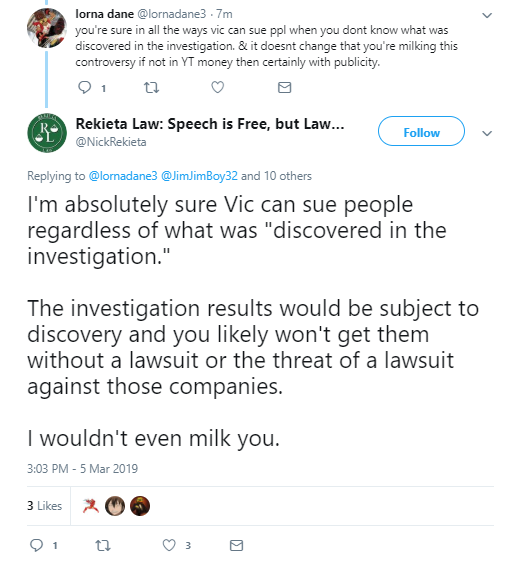The image size is (519, 570).
Task: Send lorna dane's tweet via direct message
Action: pyautogui.click(x=284, y=88)
